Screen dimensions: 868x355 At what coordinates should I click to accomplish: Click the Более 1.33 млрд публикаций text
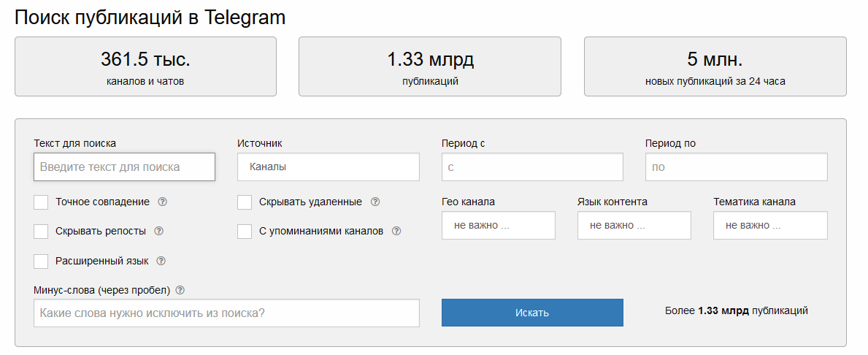737,310
